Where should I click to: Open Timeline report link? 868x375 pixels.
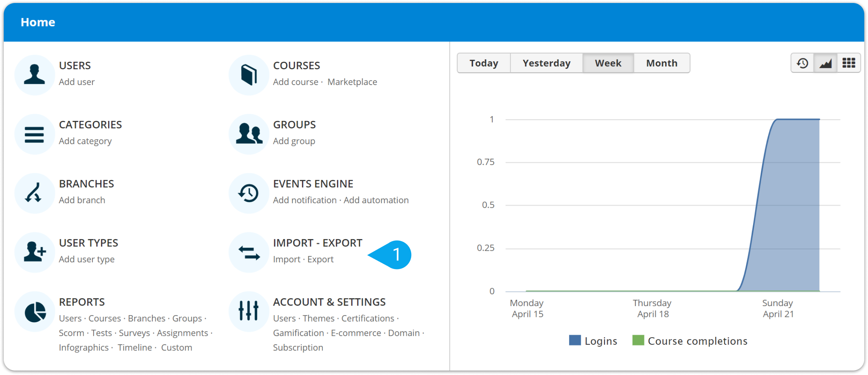tap(135, 348)
